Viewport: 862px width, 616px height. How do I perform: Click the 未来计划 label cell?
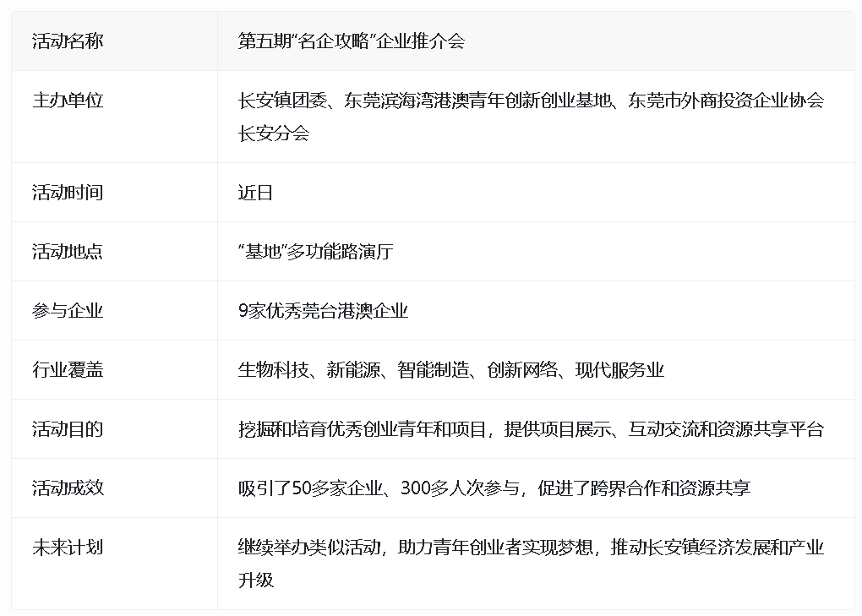click(x=68, y=548)
